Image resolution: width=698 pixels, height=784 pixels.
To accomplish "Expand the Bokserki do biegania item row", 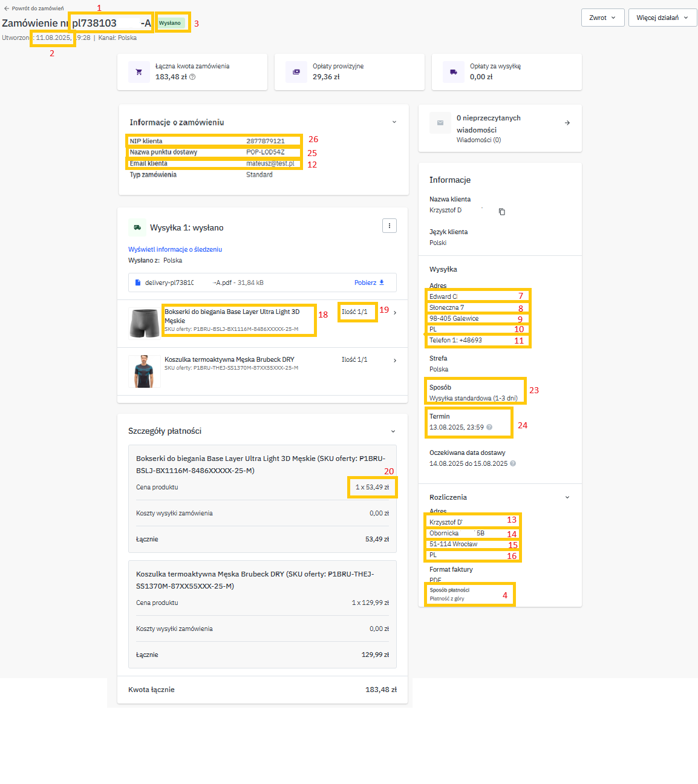I will tap(395, 313).
